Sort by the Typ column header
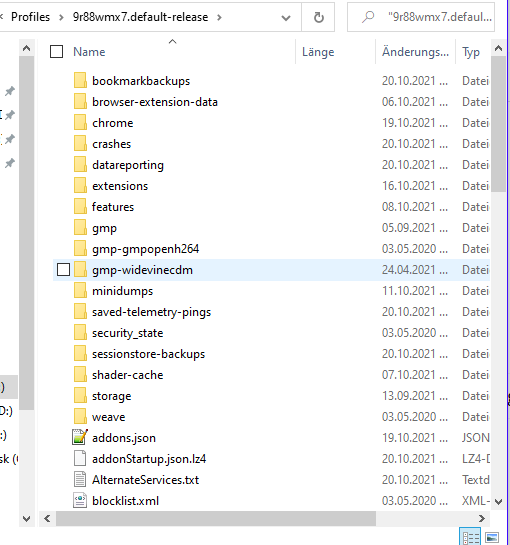This screenshot has height=545, width=510. 471,52
